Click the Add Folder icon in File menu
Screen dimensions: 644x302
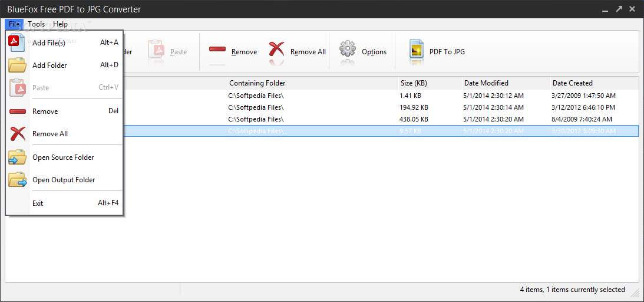[x=17, y=65]
